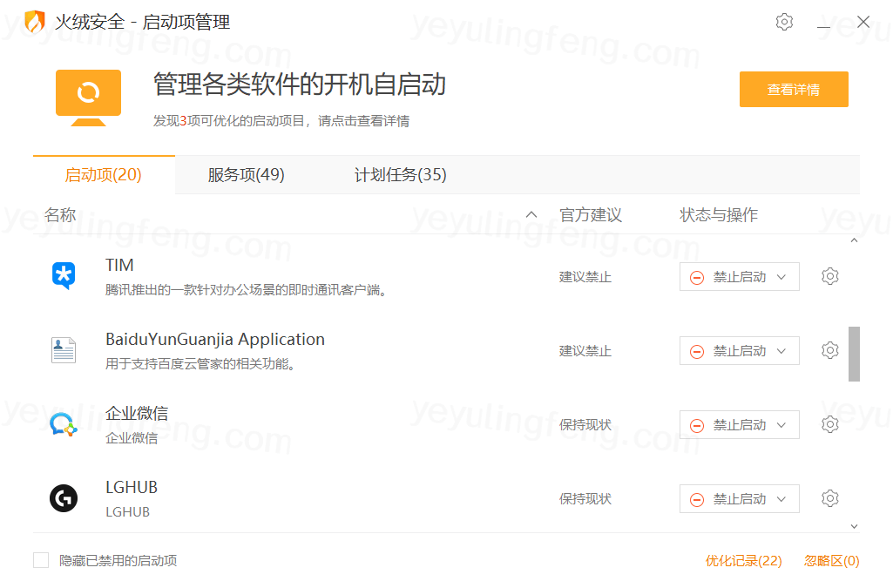893x588 pixels.
Task: Open settings gear for BaiduYunGuanjia row
Action: (829, 350)
